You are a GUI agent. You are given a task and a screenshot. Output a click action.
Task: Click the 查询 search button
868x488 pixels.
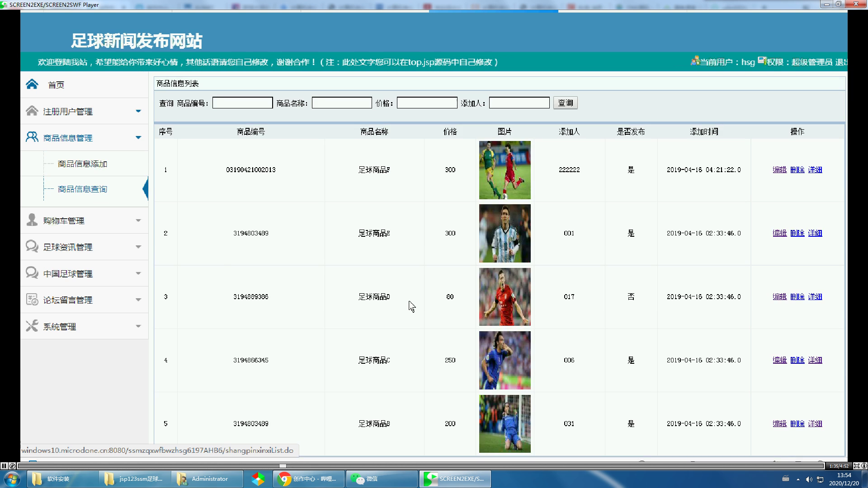(565, 103)
